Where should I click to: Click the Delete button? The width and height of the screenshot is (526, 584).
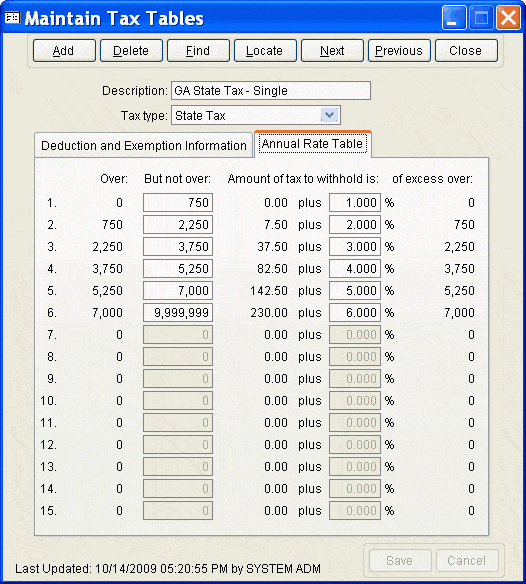pyautogui.click(x=131, y=51)
